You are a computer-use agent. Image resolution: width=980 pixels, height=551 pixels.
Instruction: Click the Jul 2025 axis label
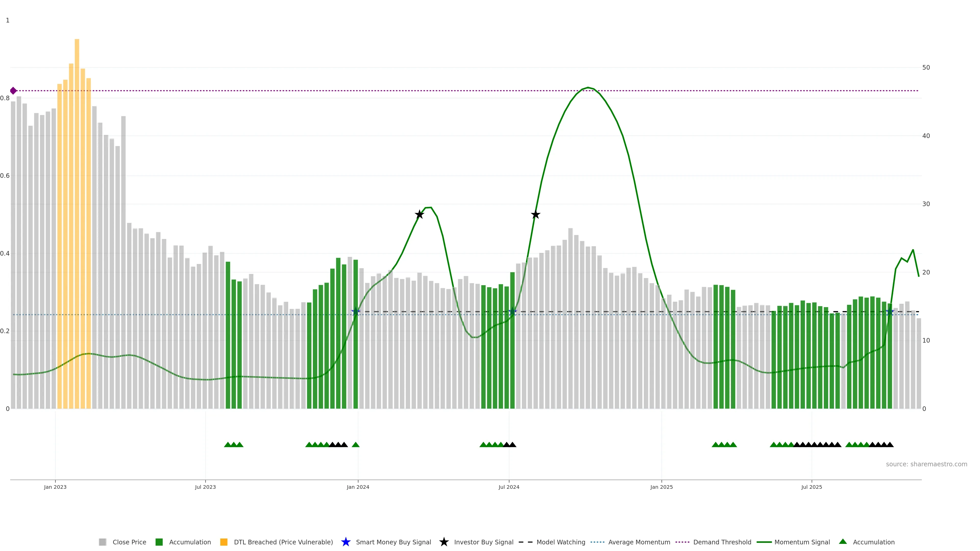[x=812, y=487]
